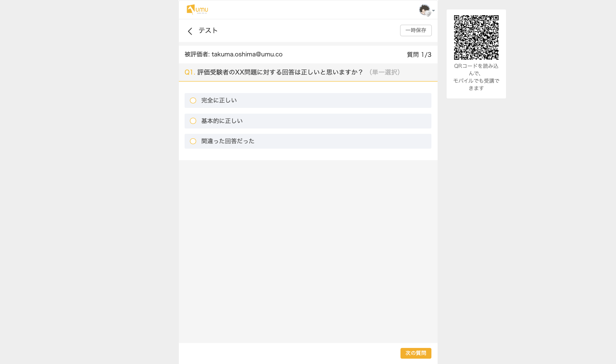Screen dimensions: 616x364
Task: Select the 間違った回答だった radio button
Action: [193, 141]
